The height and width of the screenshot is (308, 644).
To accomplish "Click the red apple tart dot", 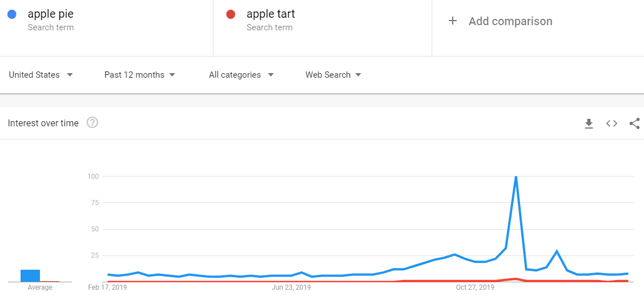I will (x=231, y=14).
